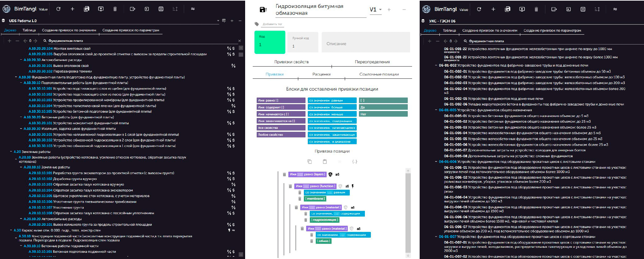The height and width of the screenshot is (259, 644).
Task: Click Все свойства block
Action: point(281,128)
